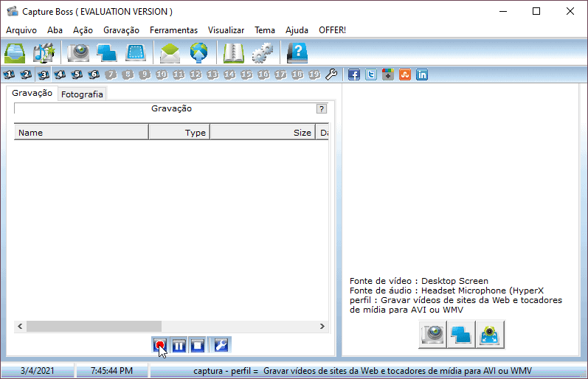This screenshot has width=588, height=379.
Task: Open the book manual icon
Action: tap(234, 53)
